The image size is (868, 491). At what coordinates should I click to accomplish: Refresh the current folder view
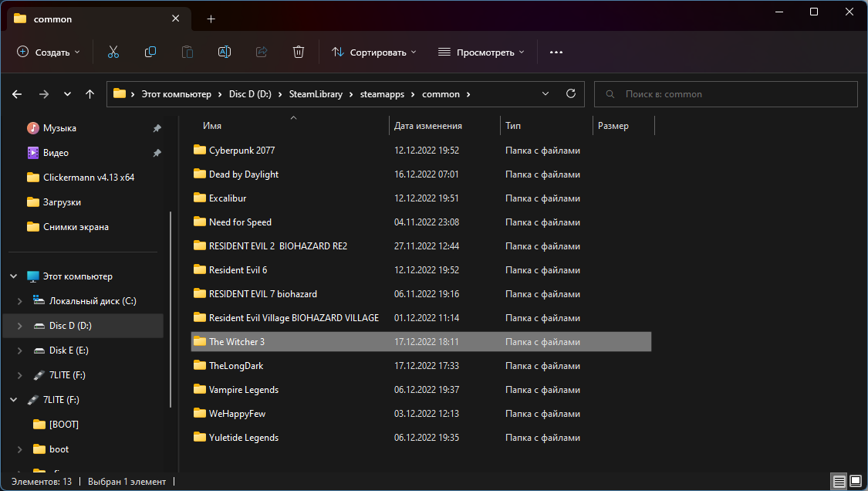point(571,93)
